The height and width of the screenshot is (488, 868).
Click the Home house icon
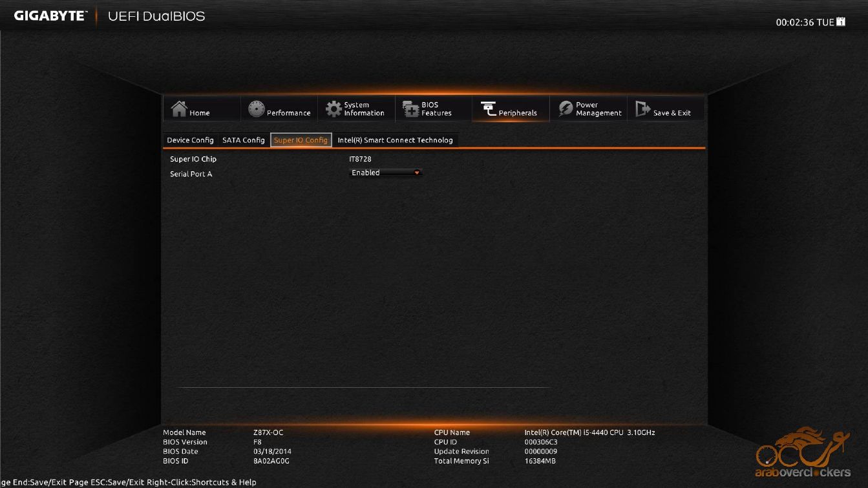pos(179,109)
